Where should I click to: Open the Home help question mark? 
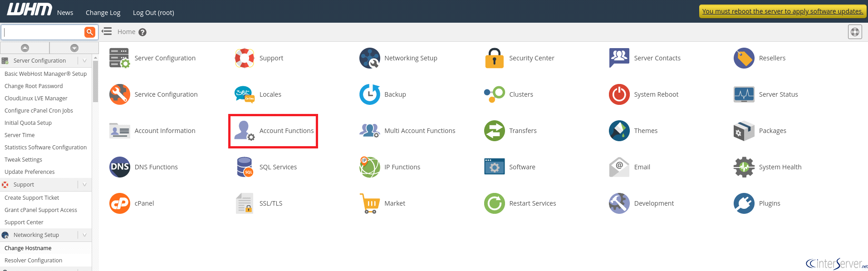point(142,32)
